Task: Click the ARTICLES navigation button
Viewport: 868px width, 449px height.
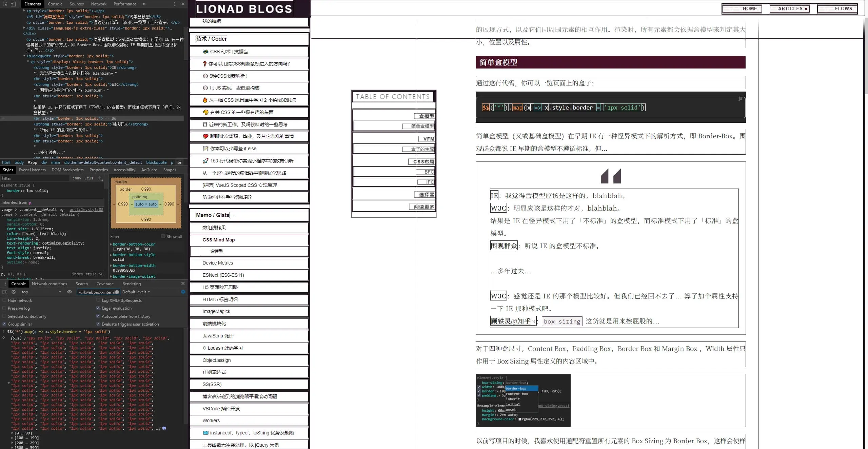Action: point(790,9)
